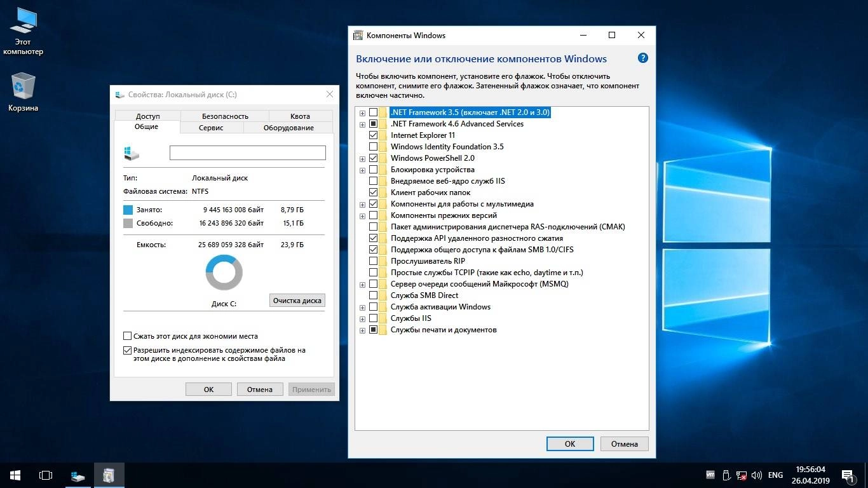Expand the .NET Framework 3.5 node

click(362, 113)
